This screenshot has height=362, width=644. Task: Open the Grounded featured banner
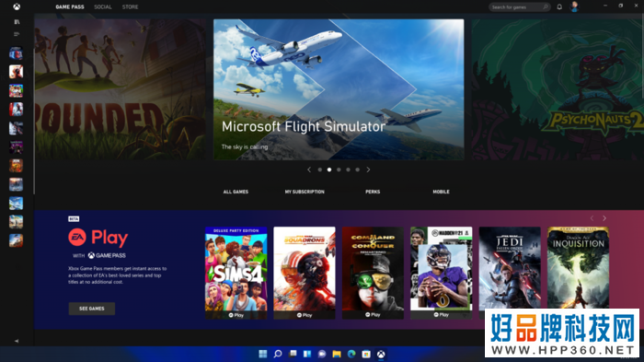[121, 89]
